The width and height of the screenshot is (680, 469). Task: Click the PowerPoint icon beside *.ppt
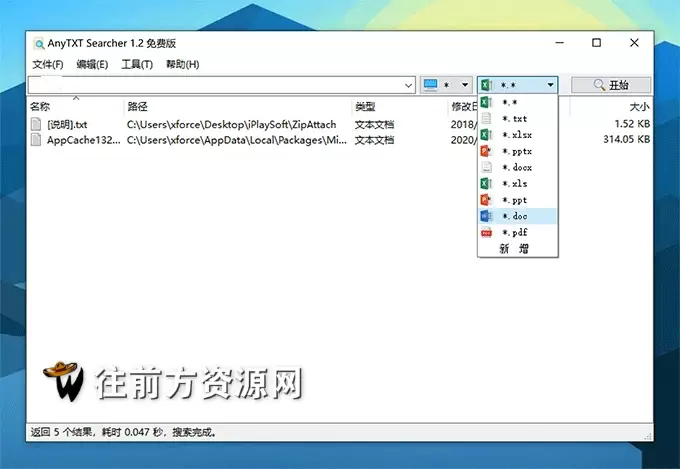tap(486, 200)
